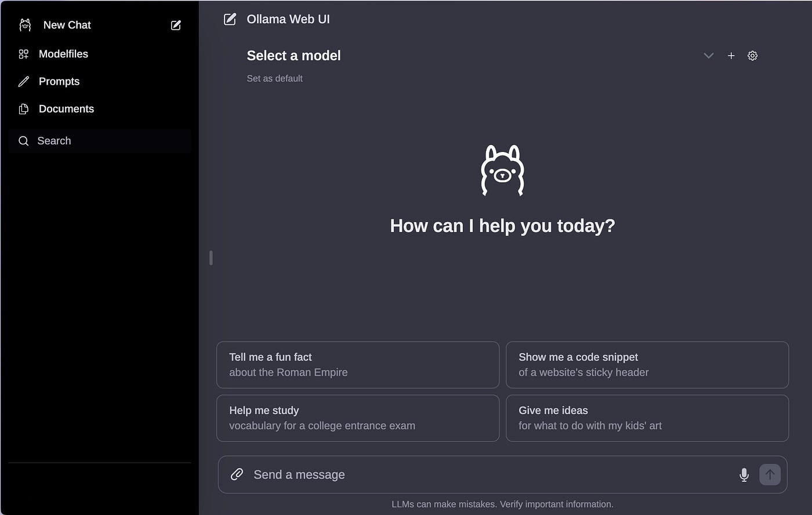This screenshot has height=515, width=812.
Task: Open a new chat with the edit icon
Action: click(175, 25)
